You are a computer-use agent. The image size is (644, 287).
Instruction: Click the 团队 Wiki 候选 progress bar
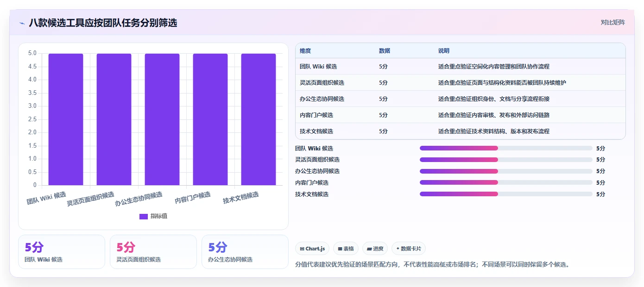[x=506, y=148]
